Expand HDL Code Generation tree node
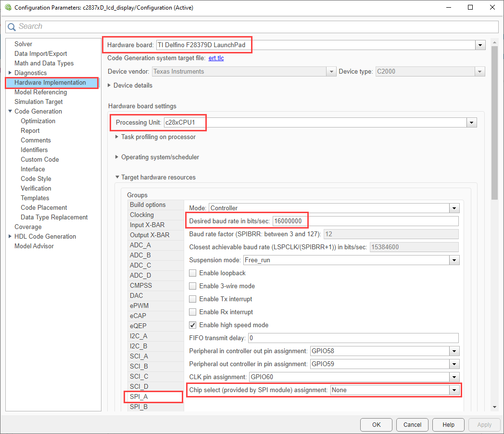This screenshot has width=504, height=434. 10,236
